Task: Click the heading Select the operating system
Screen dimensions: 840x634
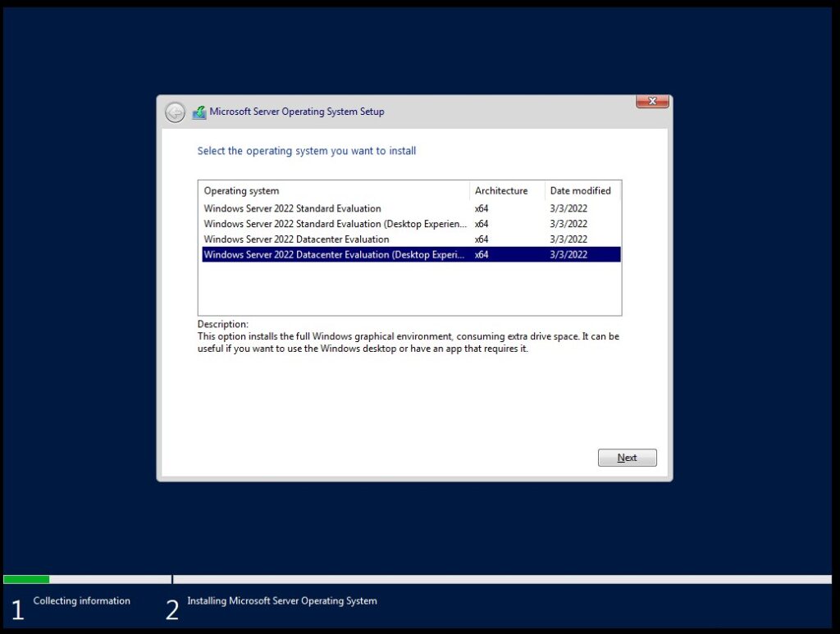Action: [307, 151]
